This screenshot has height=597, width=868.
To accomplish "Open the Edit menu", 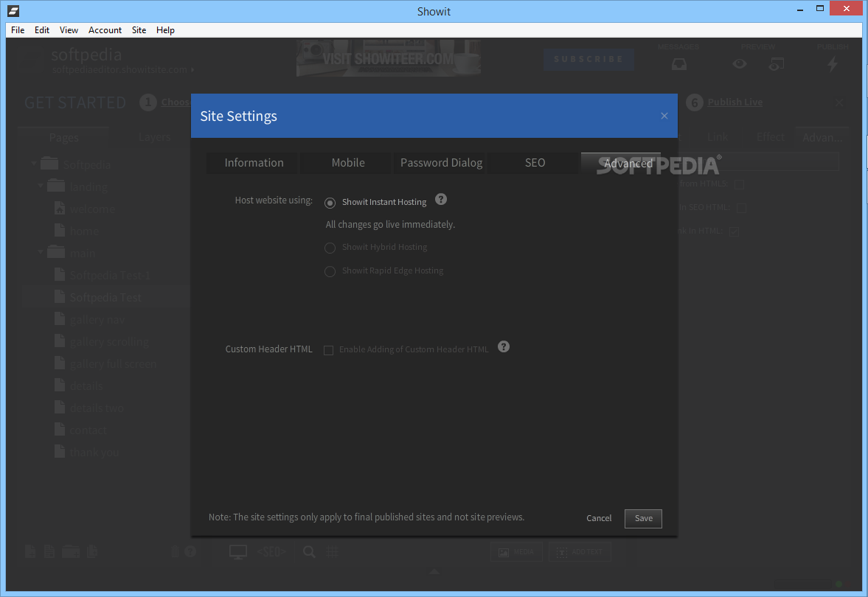I will 42,30.
